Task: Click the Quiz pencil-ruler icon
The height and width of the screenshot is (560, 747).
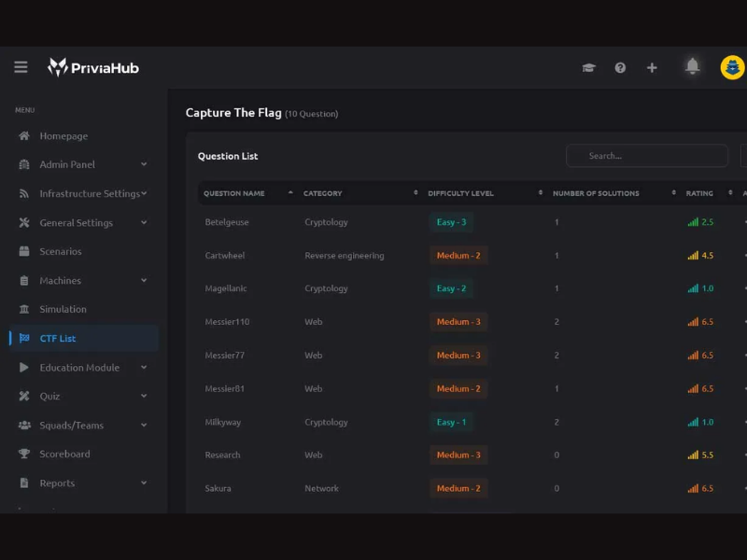Action: (24, 396)
